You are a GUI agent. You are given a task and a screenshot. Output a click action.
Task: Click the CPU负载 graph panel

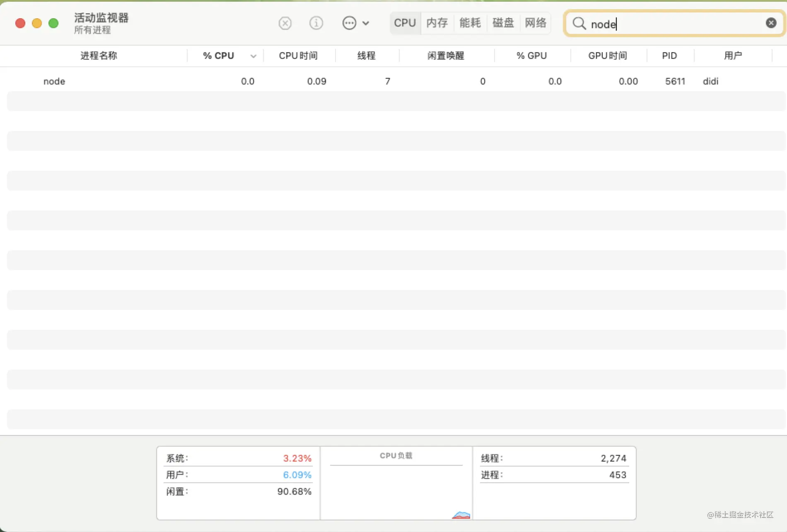tap(396, 483)
